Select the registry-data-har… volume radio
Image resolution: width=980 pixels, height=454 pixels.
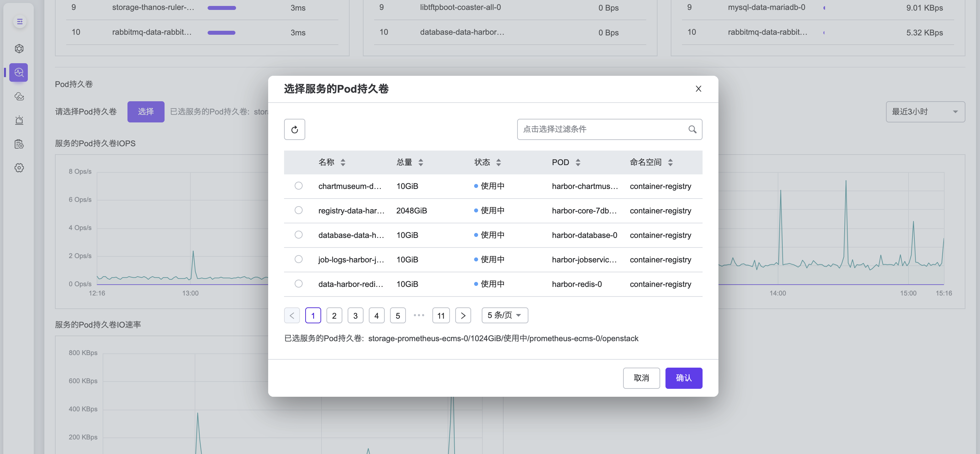tap(299, 210)
